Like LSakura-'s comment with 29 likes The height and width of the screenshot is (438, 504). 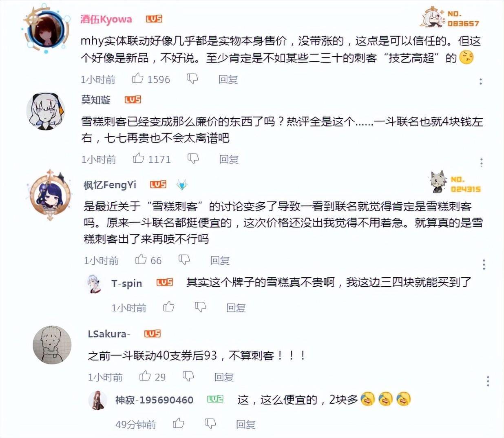click(145, 376)
